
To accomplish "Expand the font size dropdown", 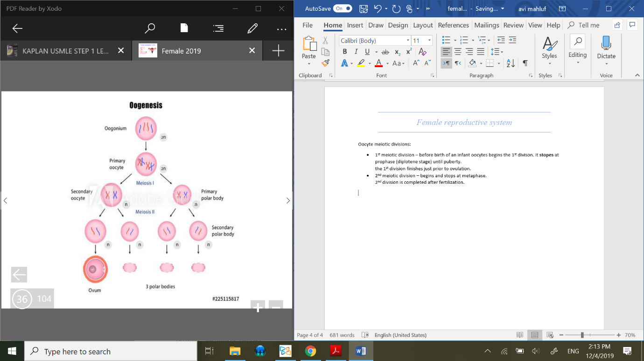I will coord(429,41).
